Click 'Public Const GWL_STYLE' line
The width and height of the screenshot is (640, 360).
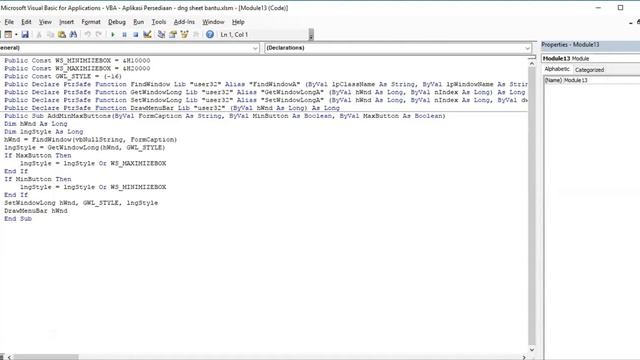(x=63, y=76)
